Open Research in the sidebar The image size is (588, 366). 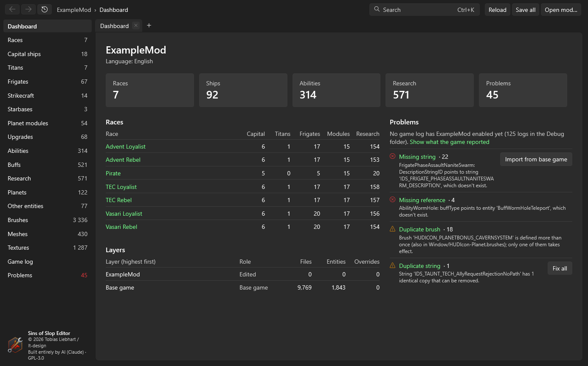[48, 178]
